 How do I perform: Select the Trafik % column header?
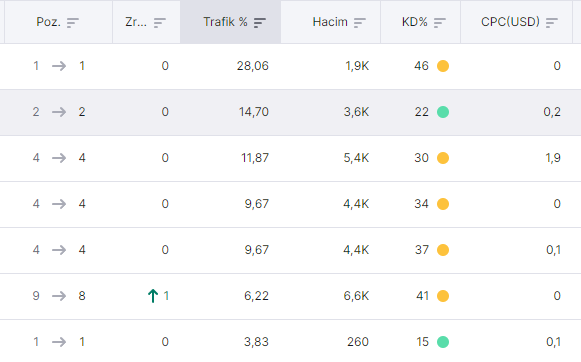point(230,22)
